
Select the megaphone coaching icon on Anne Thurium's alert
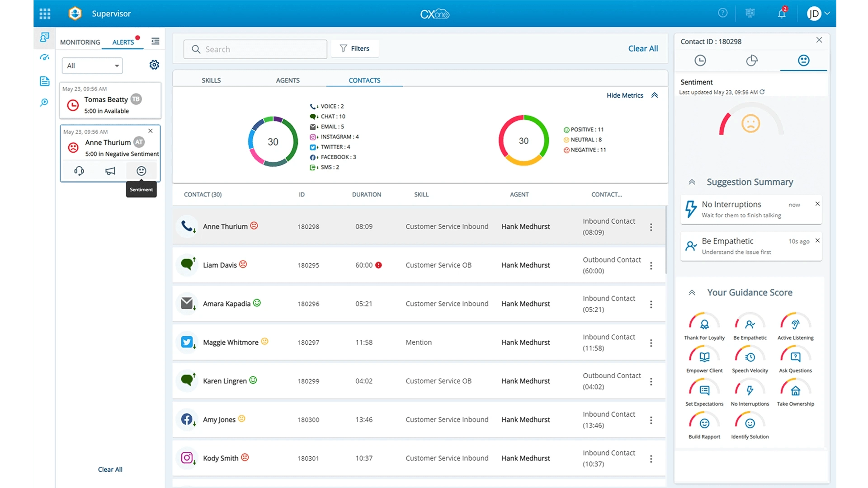[x=110, y=171]
